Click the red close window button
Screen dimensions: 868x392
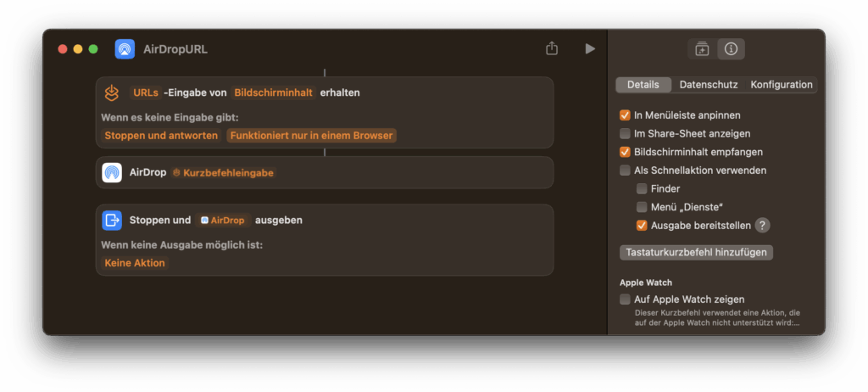click(63, 49)
